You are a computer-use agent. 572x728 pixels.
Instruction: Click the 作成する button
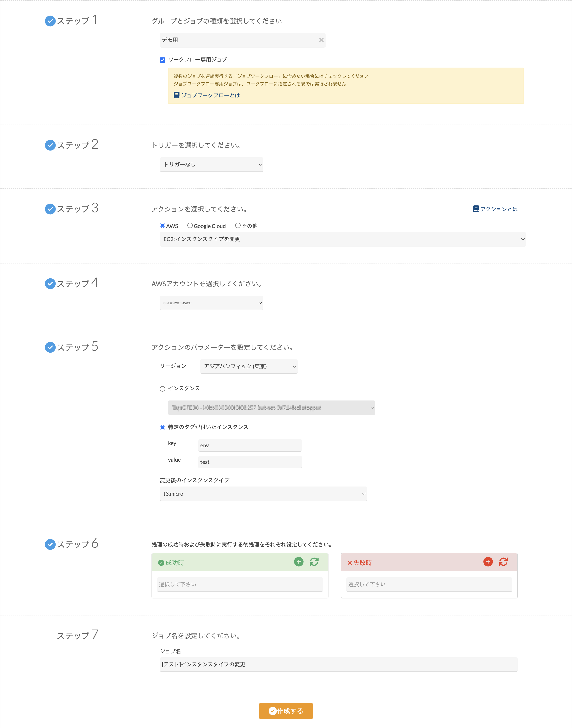[x=286, y=711]
